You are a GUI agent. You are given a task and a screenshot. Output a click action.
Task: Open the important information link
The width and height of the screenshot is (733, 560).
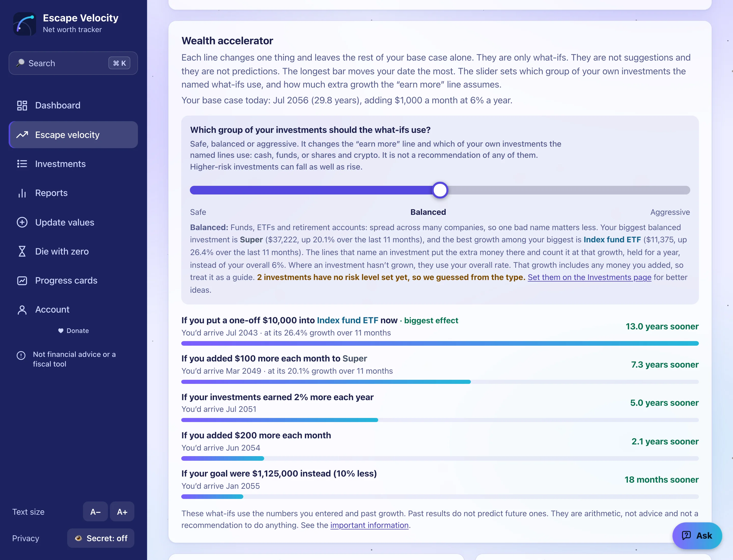(369, 525)
